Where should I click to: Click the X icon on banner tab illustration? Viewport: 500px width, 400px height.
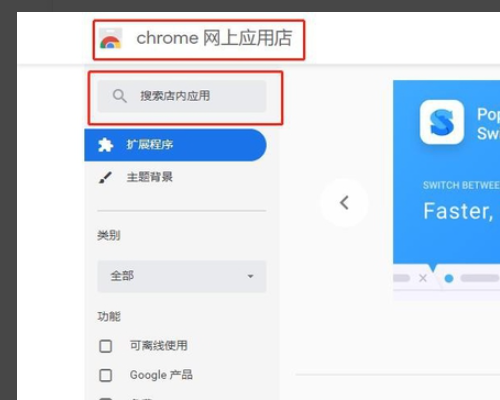click(x=423, y=278)
